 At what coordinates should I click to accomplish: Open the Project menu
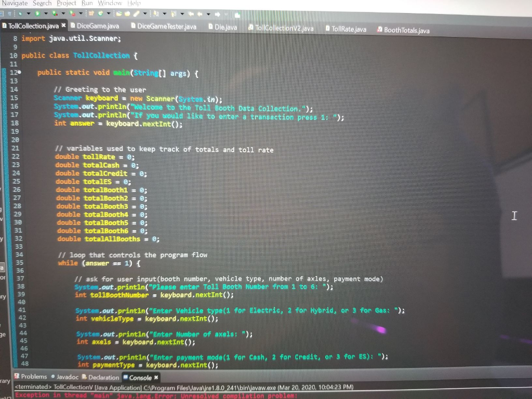(x=66, y=3)
